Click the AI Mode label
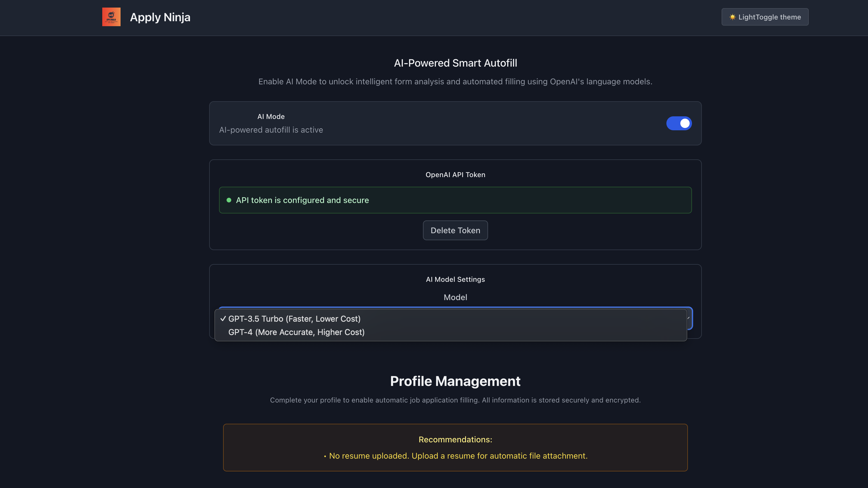This screenshot has height=488, width=868. click(x=270, y=116)
